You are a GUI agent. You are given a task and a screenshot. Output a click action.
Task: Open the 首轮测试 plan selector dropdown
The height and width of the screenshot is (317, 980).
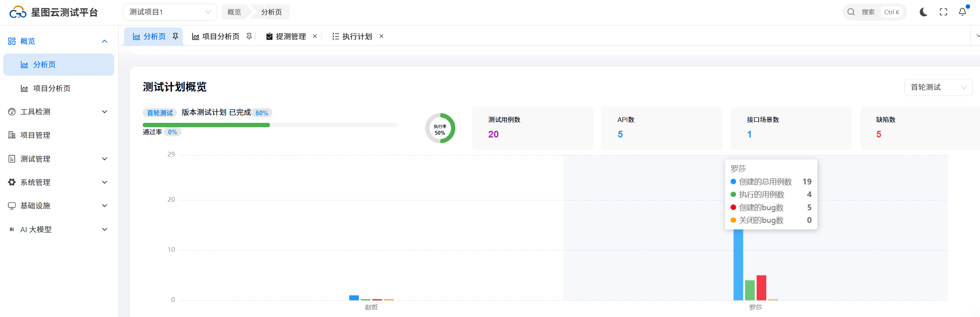[938, 87]
